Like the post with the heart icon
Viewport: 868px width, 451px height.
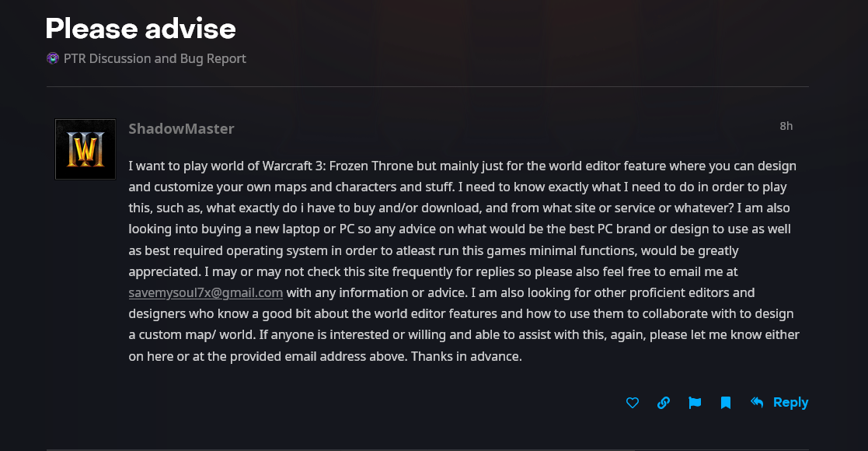coord(633,403)
